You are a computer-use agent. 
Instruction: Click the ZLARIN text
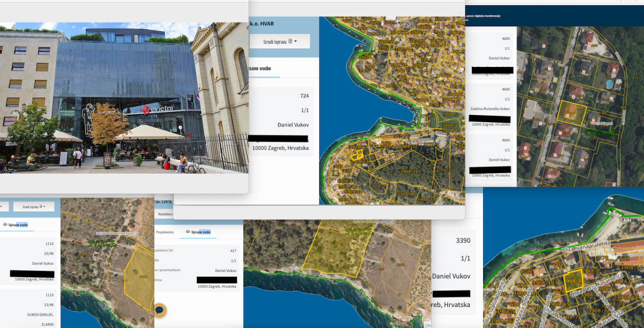47,325
